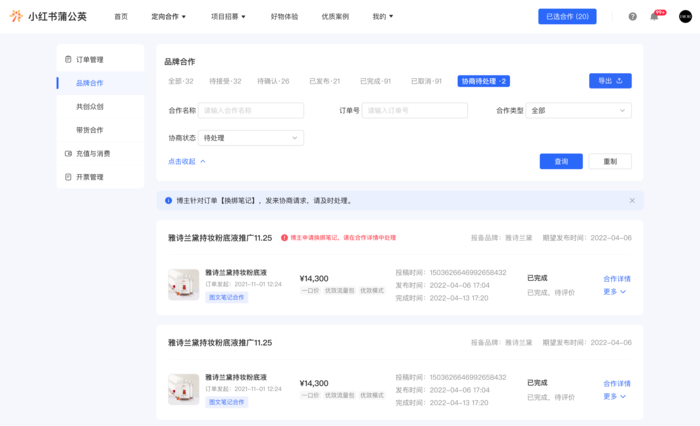Open the help question mark icon
This screenshot has height=426, width=700.
pyautogui.click(x=632, y=16)
